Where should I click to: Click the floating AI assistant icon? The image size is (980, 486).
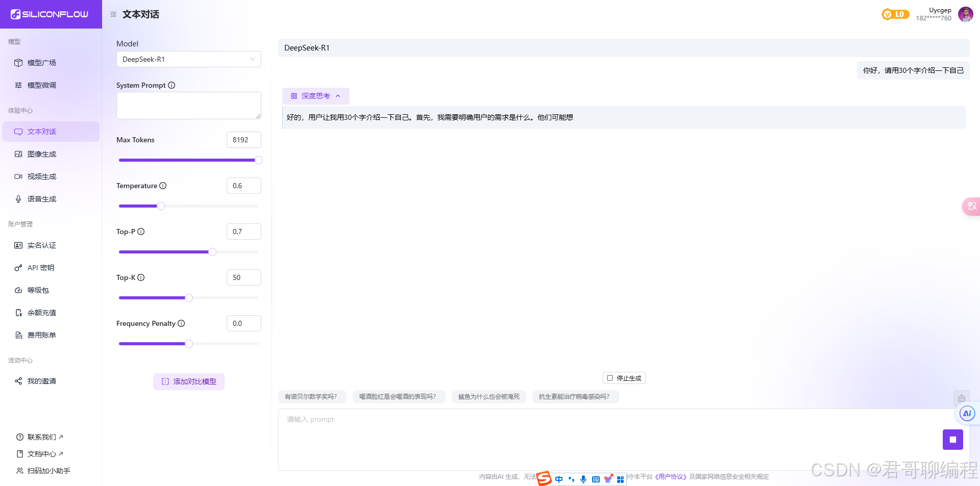967,414
